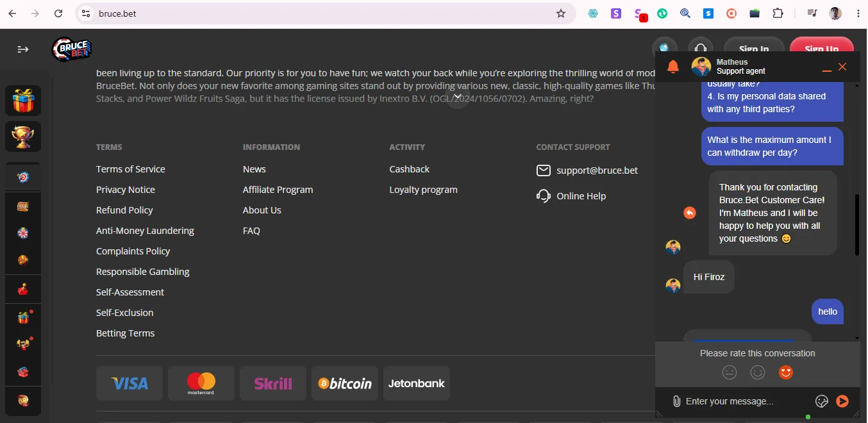Click the Mastercard payment logo
The width and height of the screenshot is (868, 423).
pos(201,383)
